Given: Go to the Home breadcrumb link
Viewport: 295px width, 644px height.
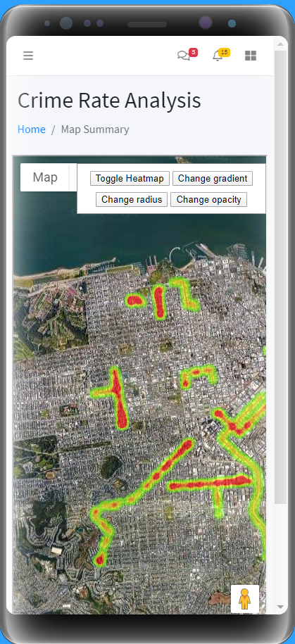Looking at the screenshot, I should (32, 130).
